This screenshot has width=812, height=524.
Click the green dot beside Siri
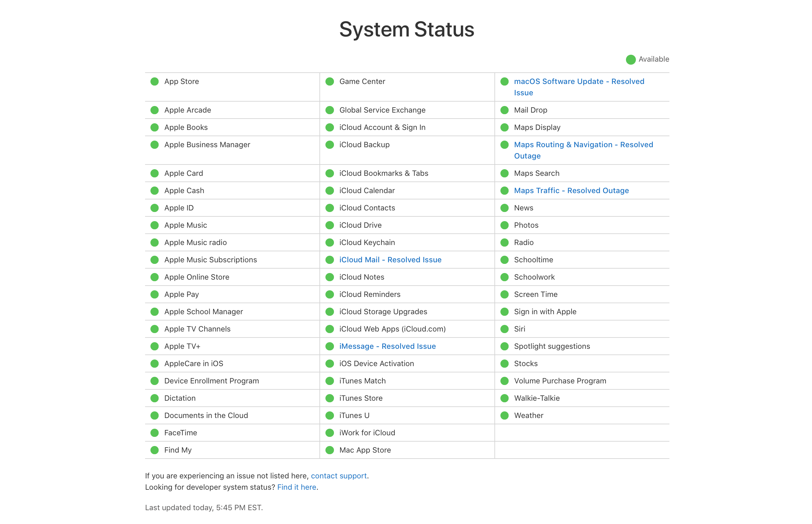(x=504, y=329)
